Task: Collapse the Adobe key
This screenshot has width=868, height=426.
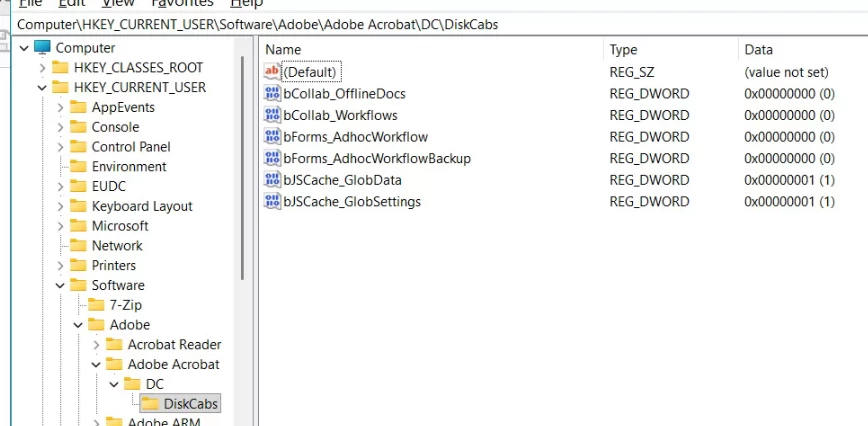Action: [79, 325]
